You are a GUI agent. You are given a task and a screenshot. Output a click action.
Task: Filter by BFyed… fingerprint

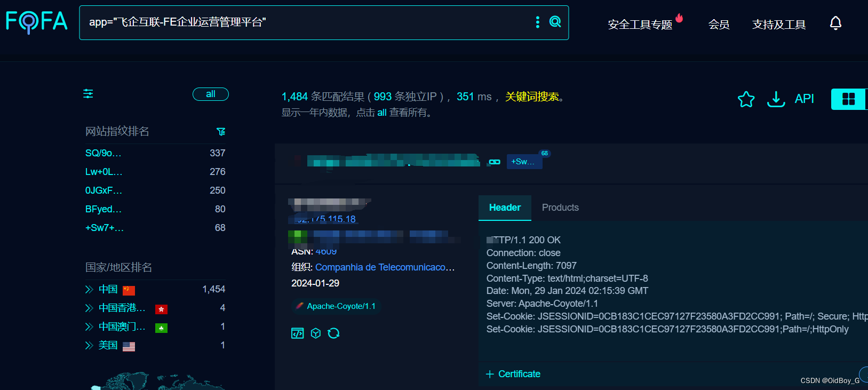click(x=103, y=209)
